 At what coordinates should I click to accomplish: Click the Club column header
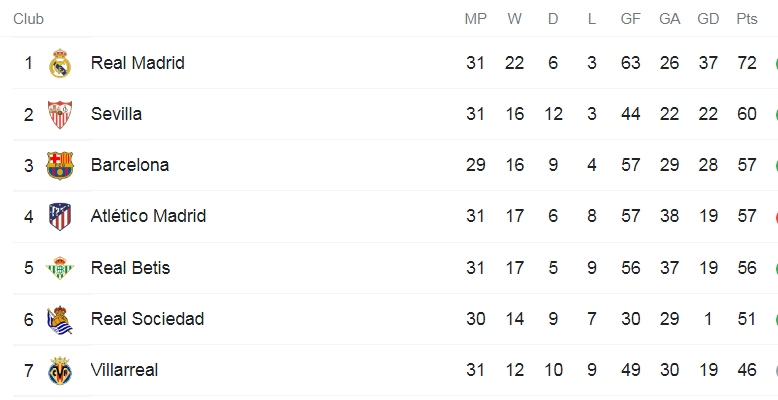click(x=28, y=19)
